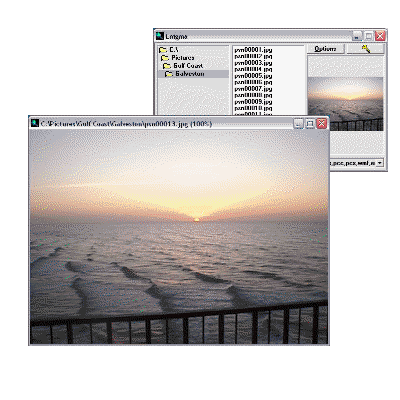Select file pvn00006.jpg in the list
This screenshot has height=400, width=400.
(253, 82)
